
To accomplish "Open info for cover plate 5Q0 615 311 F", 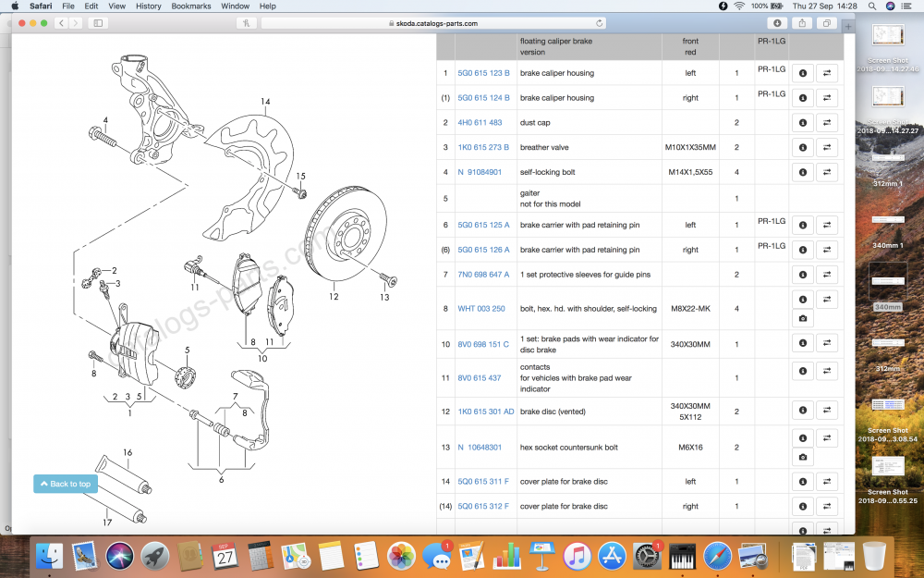I will (803, 481).
